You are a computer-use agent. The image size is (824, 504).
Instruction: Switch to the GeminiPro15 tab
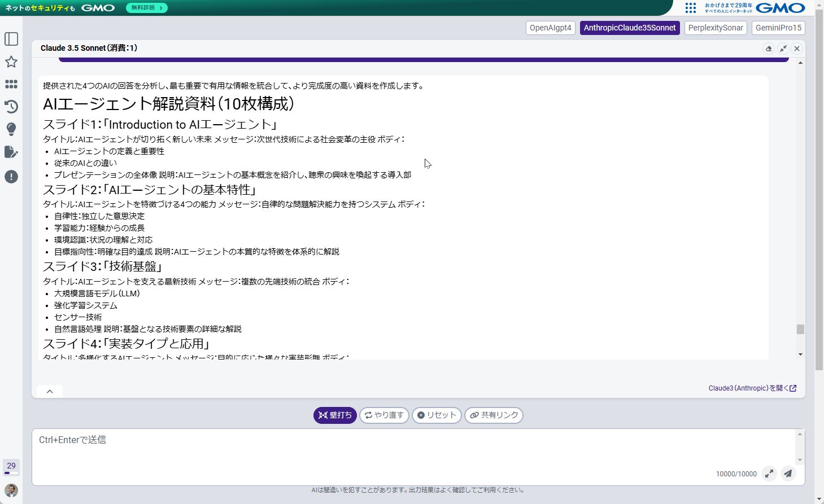click(x=778, y=27)
